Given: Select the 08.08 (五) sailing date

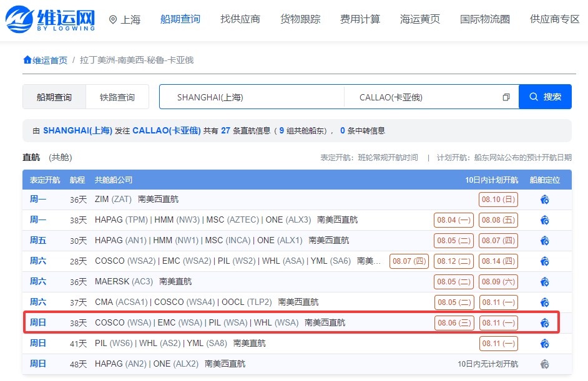Looking at the screenshot, I should click(498, 220).
